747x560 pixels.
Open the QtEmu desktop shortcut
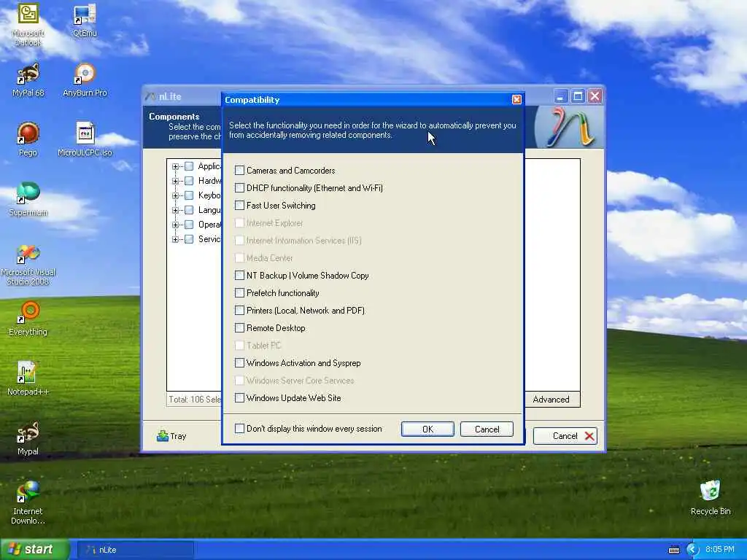(85, 21)
